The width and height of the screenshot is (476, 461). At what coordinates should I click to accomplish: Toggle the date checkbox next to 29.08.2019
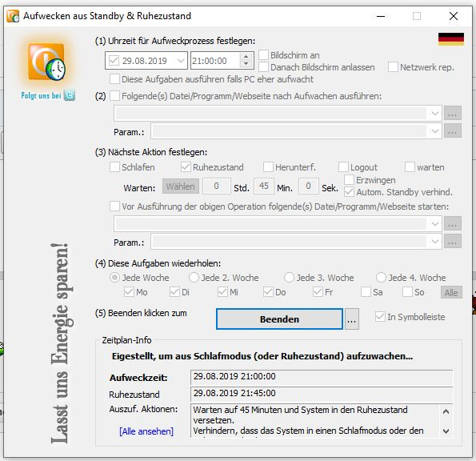click(x=114, y=61)
